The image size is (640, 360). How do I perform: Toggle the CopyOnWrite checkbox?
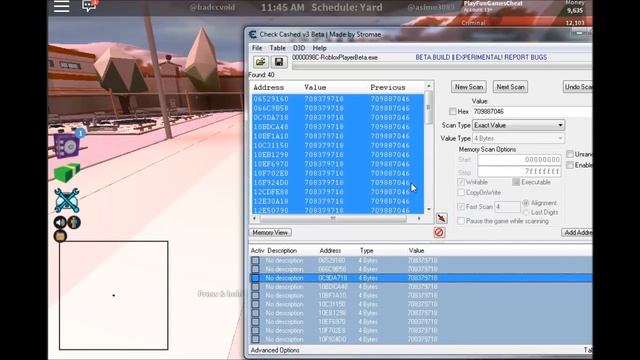tap(461, 192)
